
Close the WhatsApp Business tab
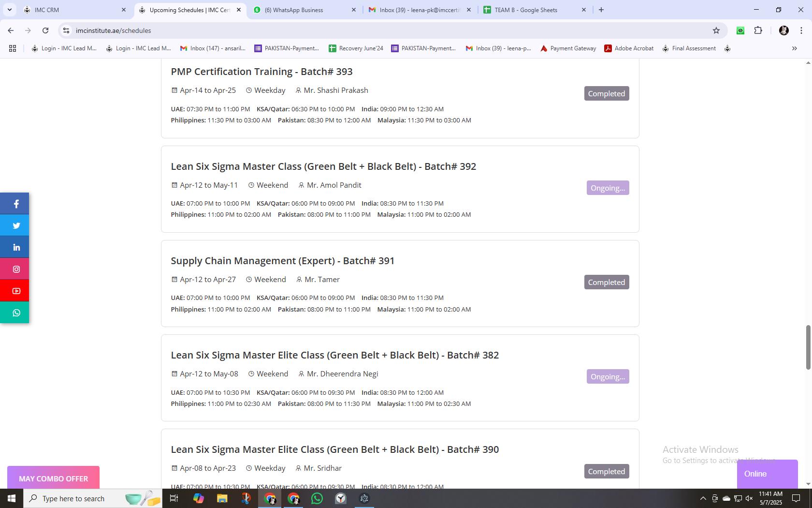[353, 10]
